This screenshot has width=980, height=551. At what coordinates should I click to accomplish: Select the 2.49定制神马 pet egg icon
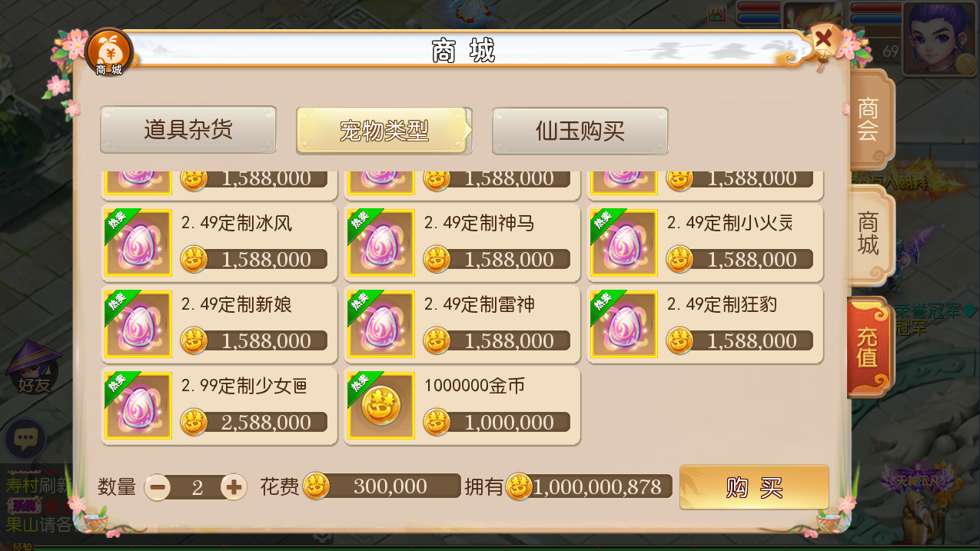pos(381,243)
